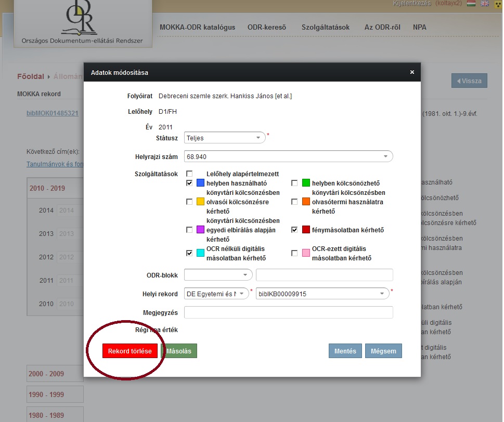Check the Lelőhely alapértelmezett checkbox

pyautogui.click(x=190, y=174)
